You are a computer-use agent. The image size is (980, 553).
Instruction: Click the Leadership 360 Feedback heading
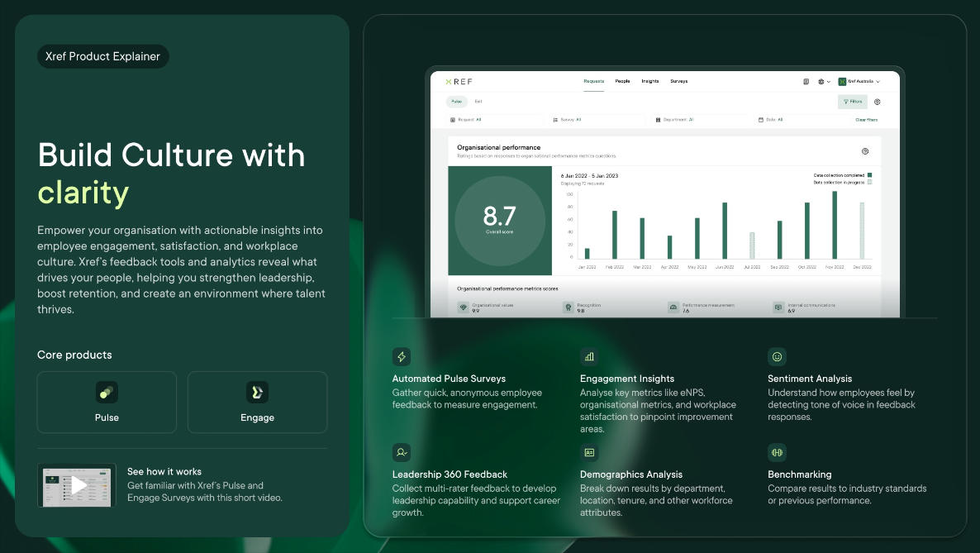tap(450, 474)
